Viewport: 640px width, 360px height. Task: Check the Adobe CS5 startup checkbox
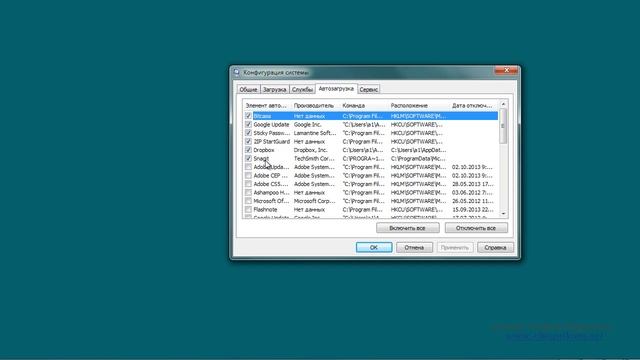pyautogui.click(x=248, y=184)
